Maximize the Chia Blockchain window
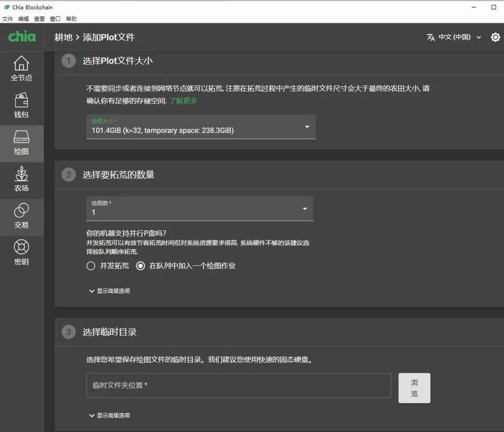504x432 pixels. point(493,7)
